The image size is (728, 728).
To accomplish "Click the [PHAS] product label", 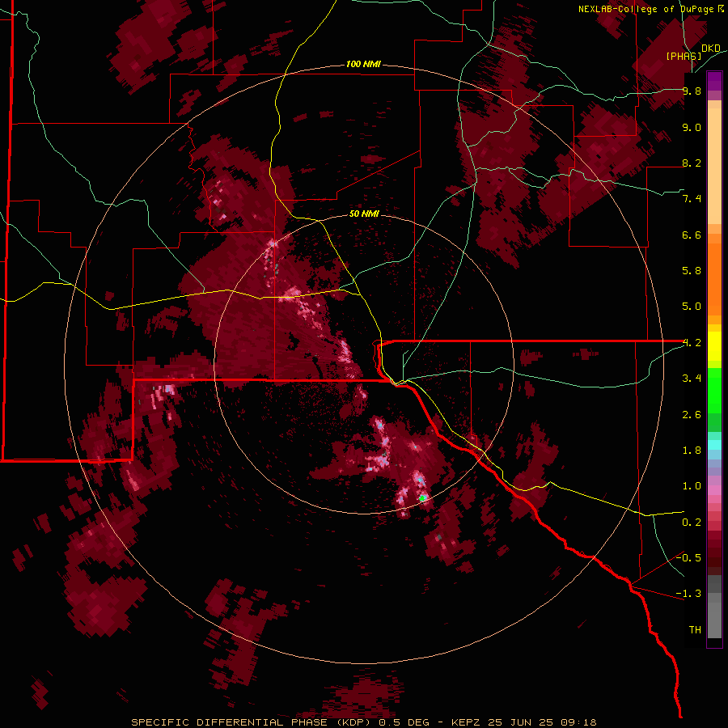I will point(684,56).
